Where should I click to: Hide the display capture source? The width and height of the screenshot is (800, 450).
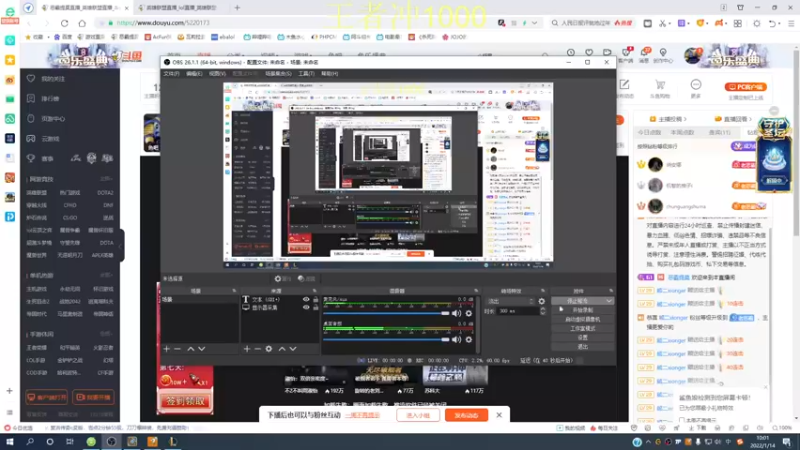pos(306,308)
